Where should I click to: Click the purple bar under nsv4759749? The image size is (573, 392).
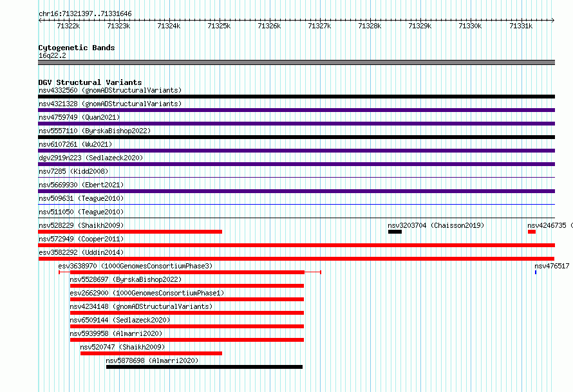coord(296,124)
